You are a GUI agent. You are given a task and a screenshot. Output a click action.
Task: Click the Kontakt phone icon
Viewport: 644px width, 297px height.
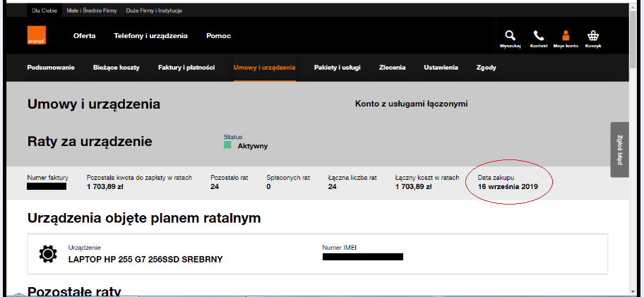tap(538, 36)
